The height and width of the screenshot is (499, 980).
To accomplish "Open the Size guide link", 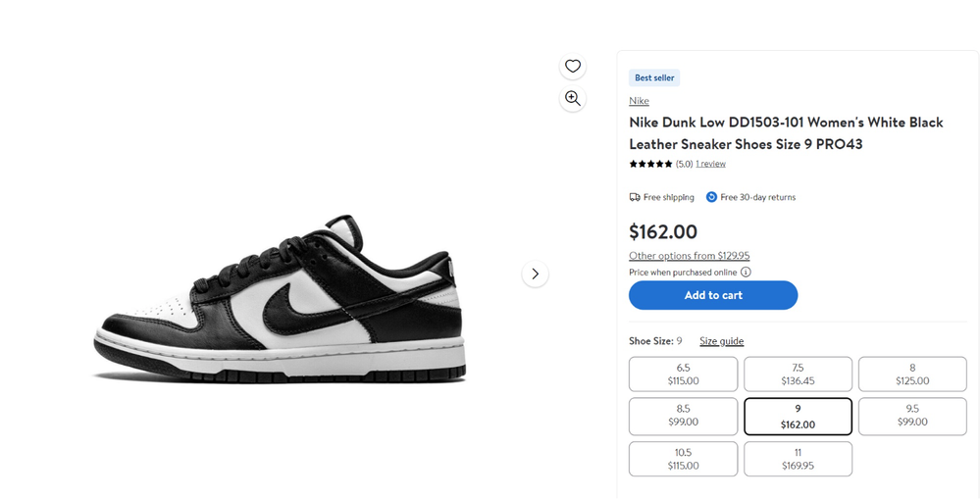I will coord(721,341).
